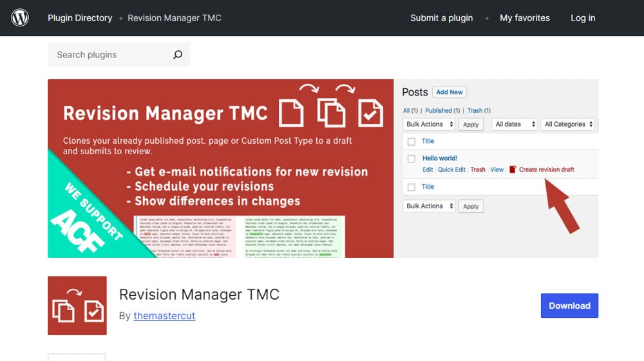
Task: Open themastercut author profile link
Action: pos(164,316)
